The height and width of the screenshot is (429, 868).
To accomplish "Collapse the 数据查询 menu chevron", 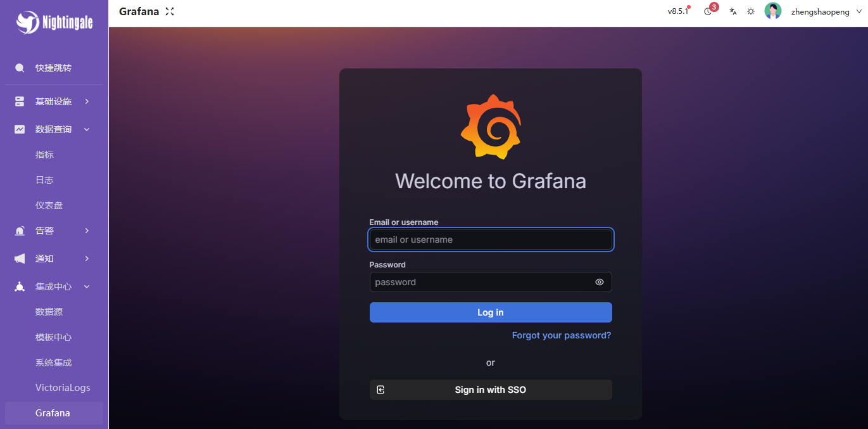I will click(87, 129).
